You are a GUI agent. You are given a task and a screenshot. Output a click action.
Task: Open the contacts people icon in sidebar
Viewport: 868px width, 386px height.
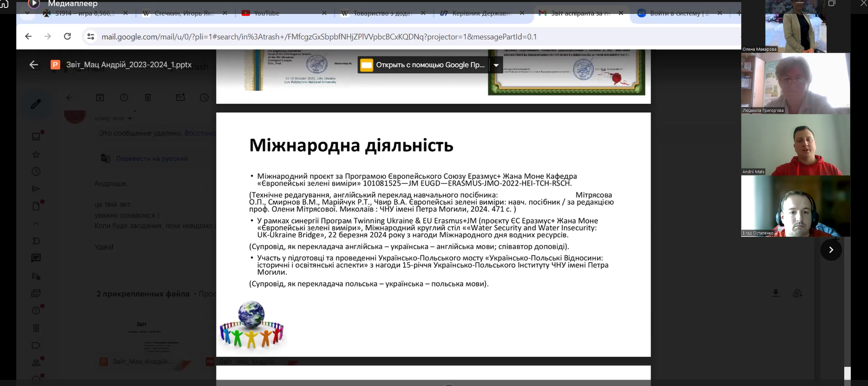36,362
